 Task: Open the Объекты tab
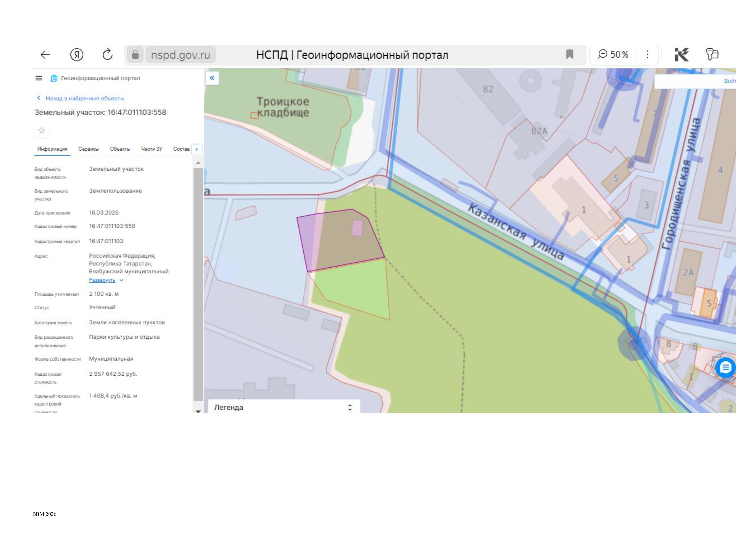[120, 149]
